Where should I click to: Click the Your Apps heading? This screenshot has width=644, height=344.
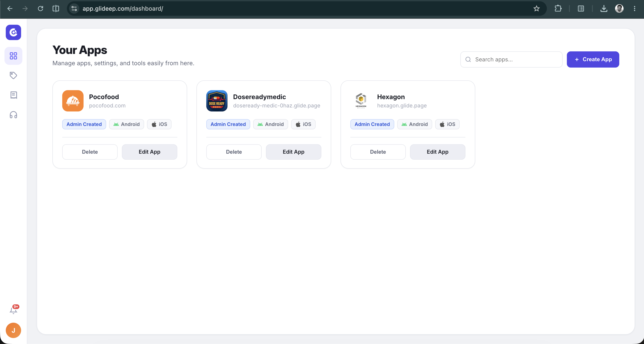[x=80, y=50]
